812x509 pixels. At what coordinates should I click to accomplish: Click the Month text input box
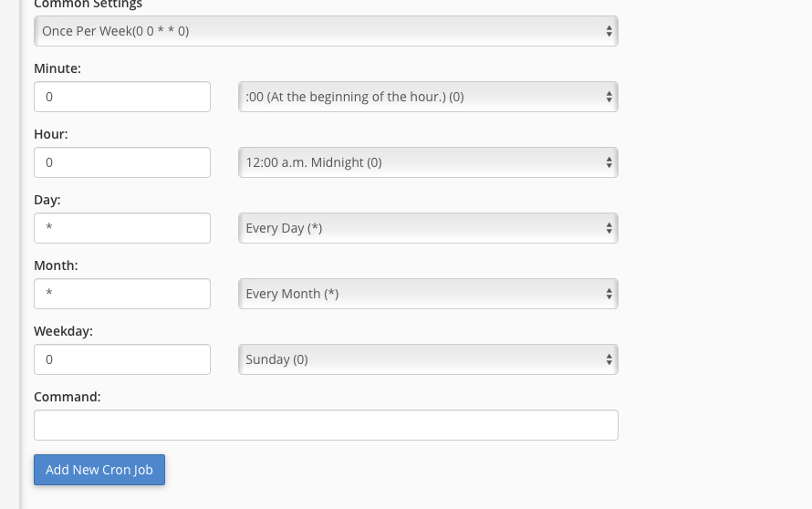[x=122, y=294]
